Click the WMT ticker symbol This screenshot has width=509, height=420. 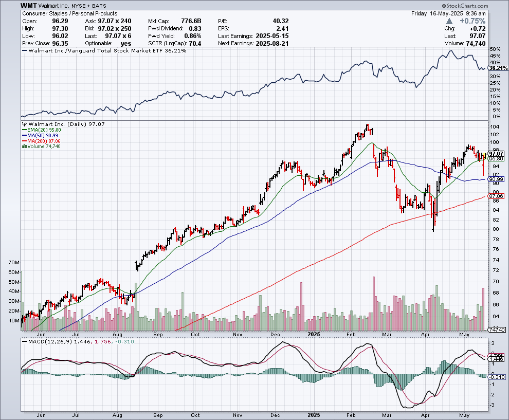[x=29, y=6]
